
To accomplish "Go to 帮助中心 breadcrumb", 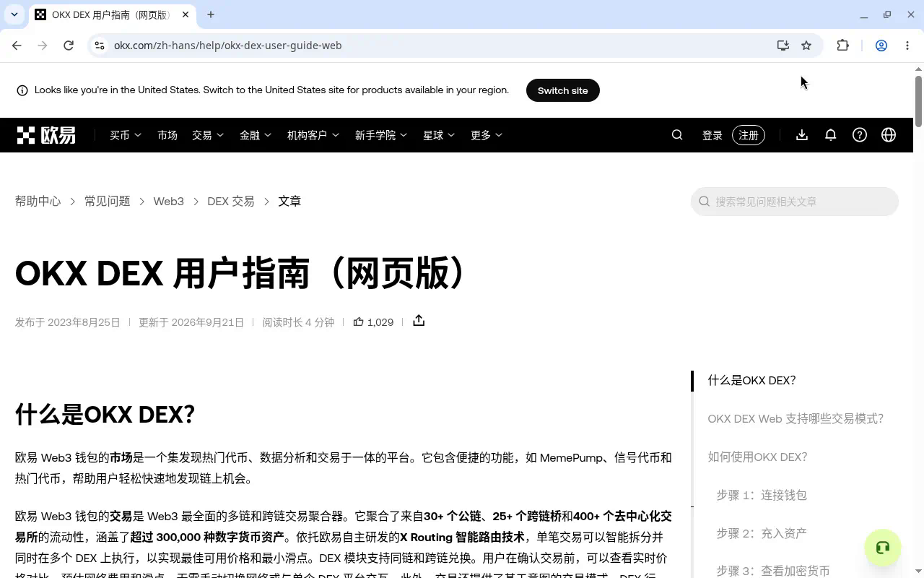I will click(x=38, y=202).
